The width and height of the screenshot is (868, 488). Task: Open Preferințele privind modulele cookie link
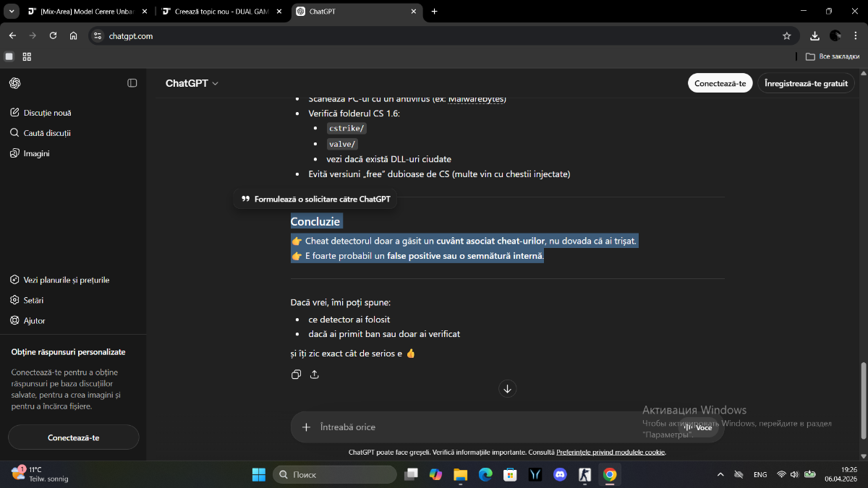pyautogui.click(x=610, y=453)
